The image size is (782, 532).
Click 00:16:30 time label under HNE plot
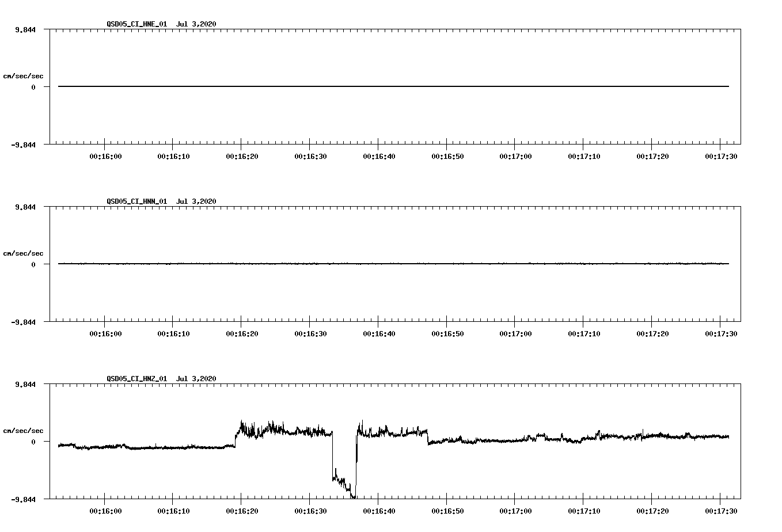310,156
